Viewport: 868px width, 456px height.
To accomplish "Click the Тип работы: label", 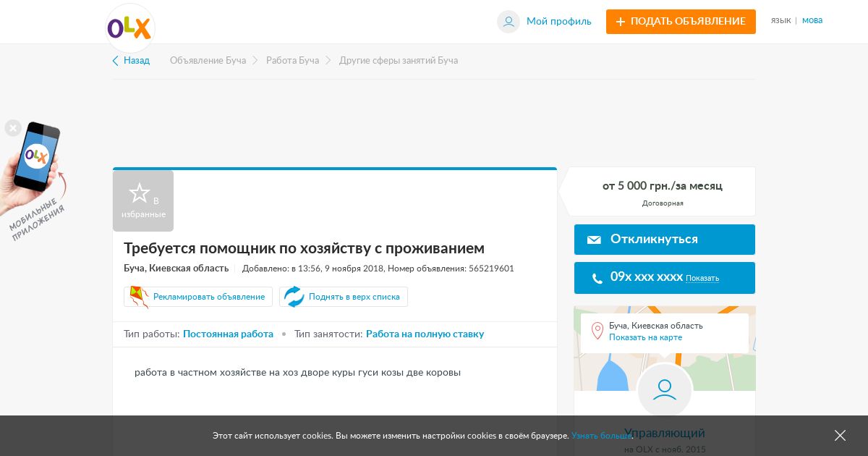I will pyautogui.click(x=151, y=334).
